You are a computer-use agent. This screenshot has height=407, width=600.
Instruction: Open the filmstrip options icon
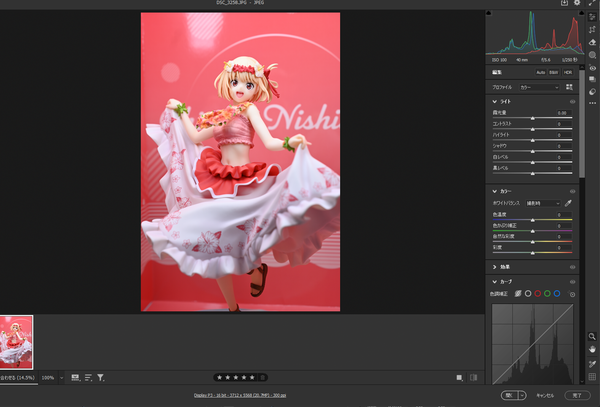(x=75, y=378)
